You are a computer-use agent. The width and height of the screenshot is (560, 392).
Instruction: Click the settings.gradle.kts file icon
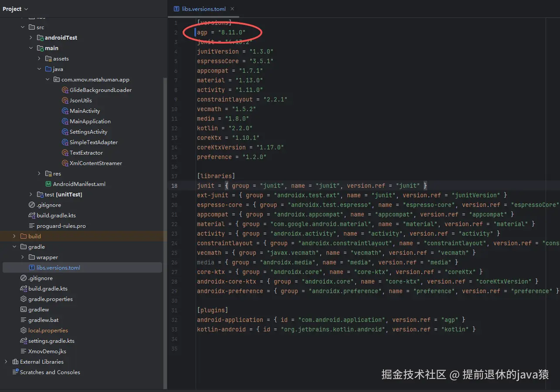[x=24, y=341]
